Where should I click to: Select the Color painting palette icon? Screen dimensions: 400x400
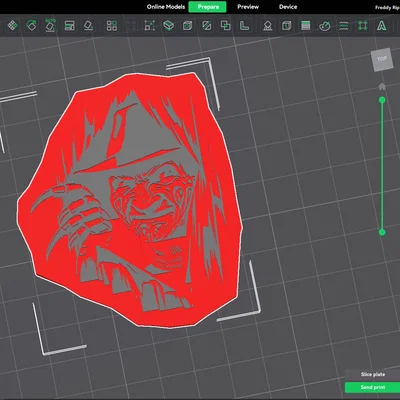325,26
